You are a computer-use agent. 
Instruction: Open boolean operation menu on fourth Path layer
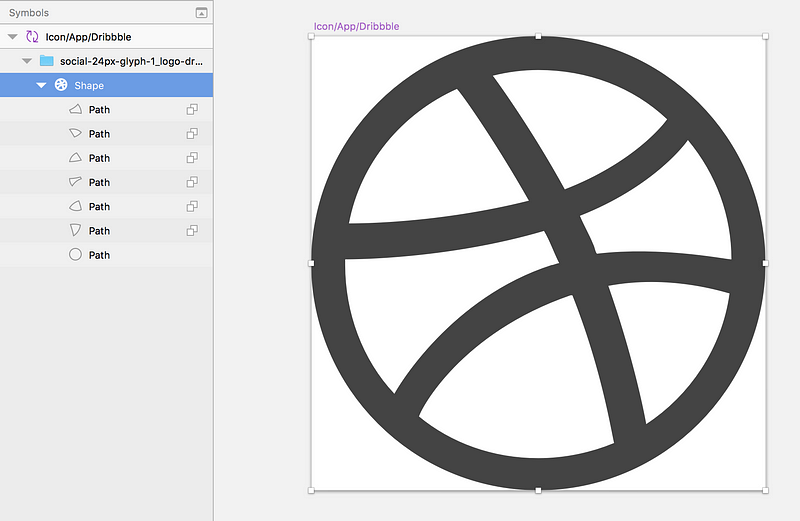(x=192, y=182)
